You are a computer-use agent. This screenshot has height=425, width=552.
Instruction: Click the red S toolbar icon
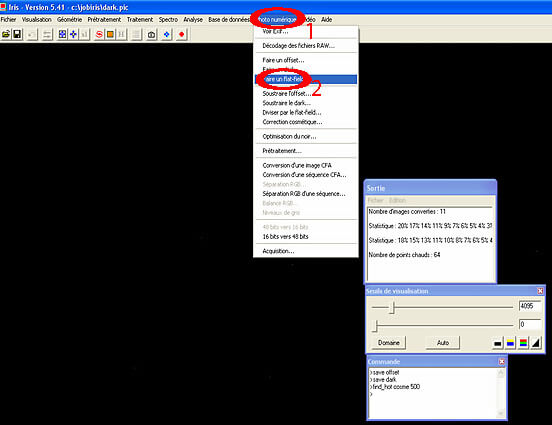point(99,35)
